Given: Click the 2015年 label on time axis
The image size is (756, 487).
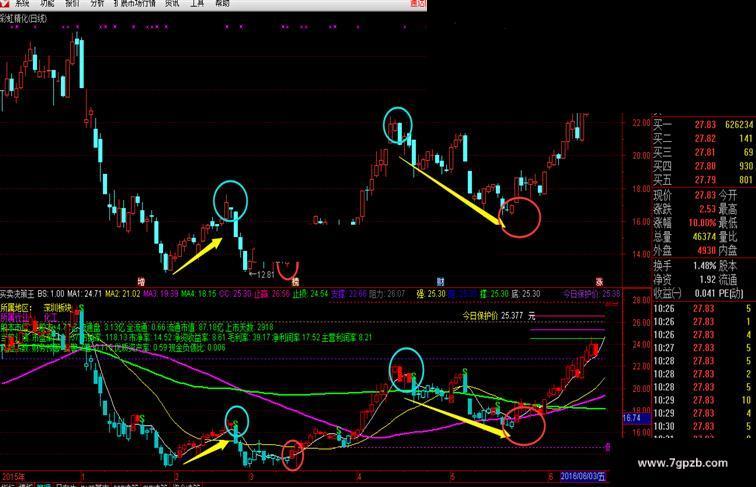Looking at the screenshot, I should (14, 476).
